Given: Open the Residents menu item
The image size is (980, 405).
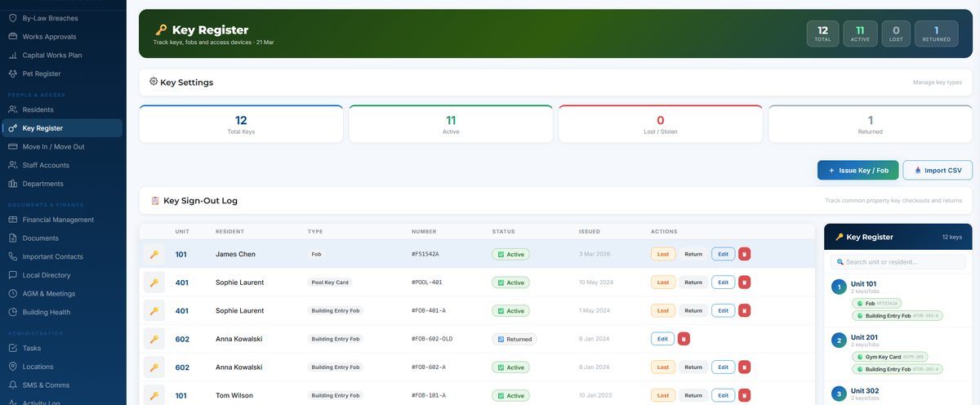Looking at the screenshot, I should tap(38, 109).
